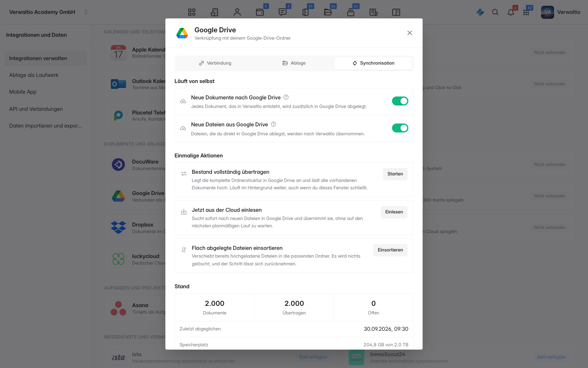Click the Asana logo in the integrations list
The image size is (588, 368).
coord(118,308)
